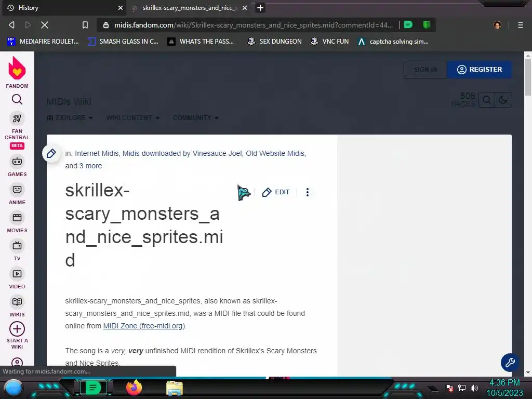Open MEDIAFIRE ROULET... bookmark
This screenshot has width=532, height=399.
tap(43, 42)
